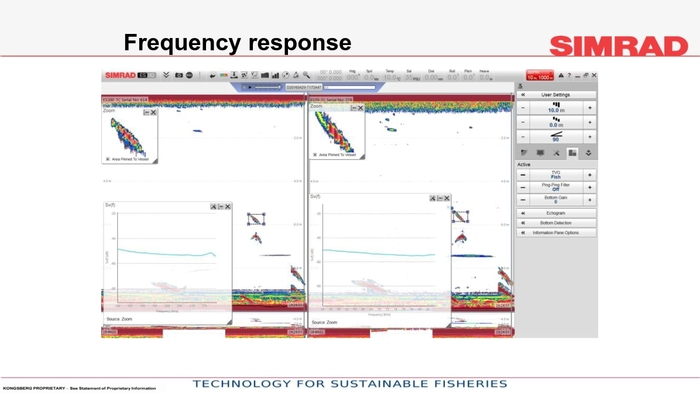Open the color scale bar icon
This screenshot has width=700, height=403.
tap(223, 75)
